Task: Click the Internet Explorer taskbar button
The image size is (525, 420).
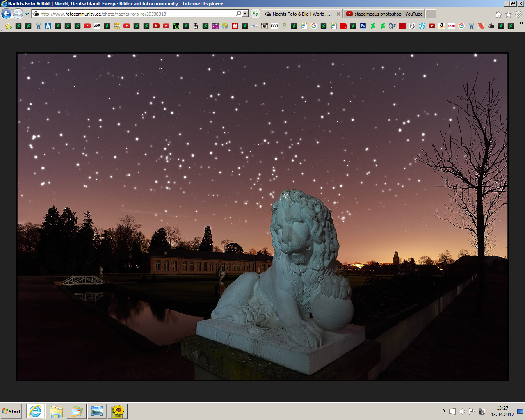Action: [x=35, y=411]
